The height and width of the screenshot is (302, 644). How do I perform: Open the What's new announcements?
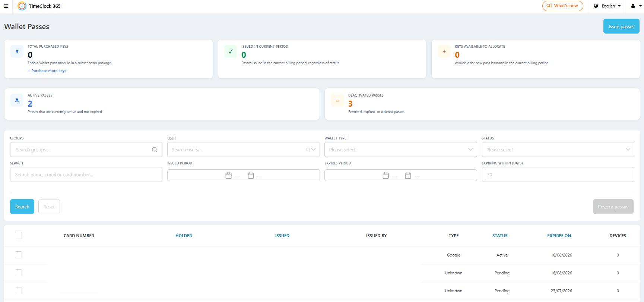pyautogui.click(x=563, y=6)
